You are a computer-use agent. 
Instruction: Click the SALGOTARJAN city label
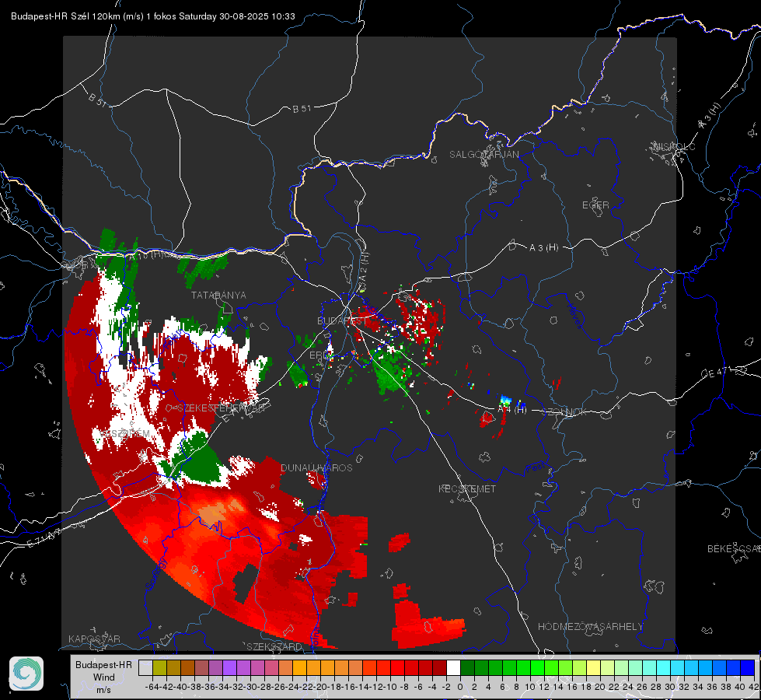[x=483, y=155]
